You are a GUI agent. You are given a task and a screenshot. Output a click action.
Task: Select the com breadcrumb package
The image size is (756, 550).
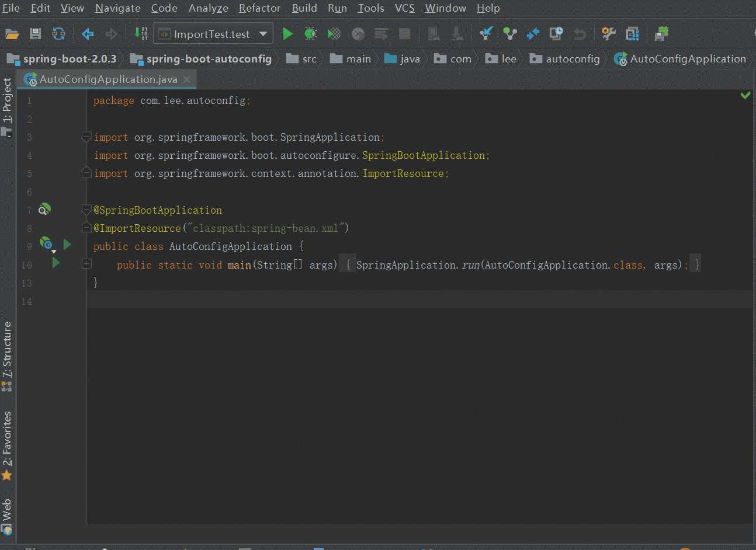pyautogui.click(x=453, y=58)
